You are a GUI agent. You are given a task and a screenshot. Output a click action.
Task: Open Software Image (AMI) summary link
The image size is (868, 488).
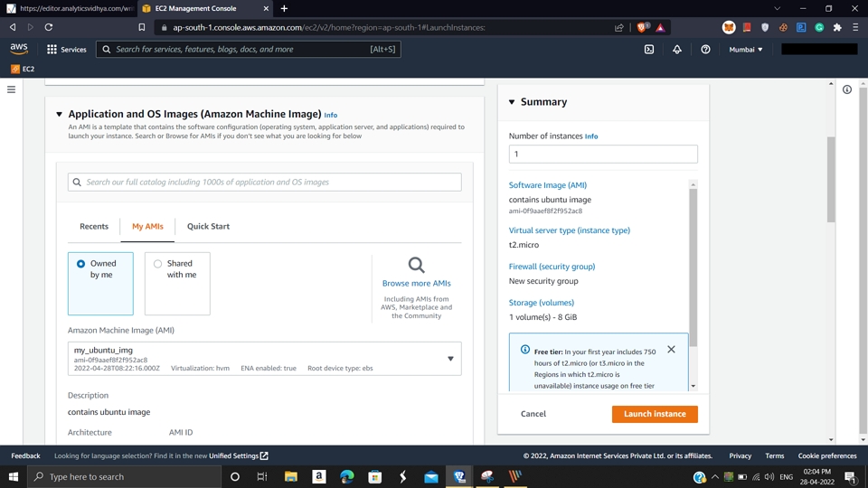coord(548,185)
